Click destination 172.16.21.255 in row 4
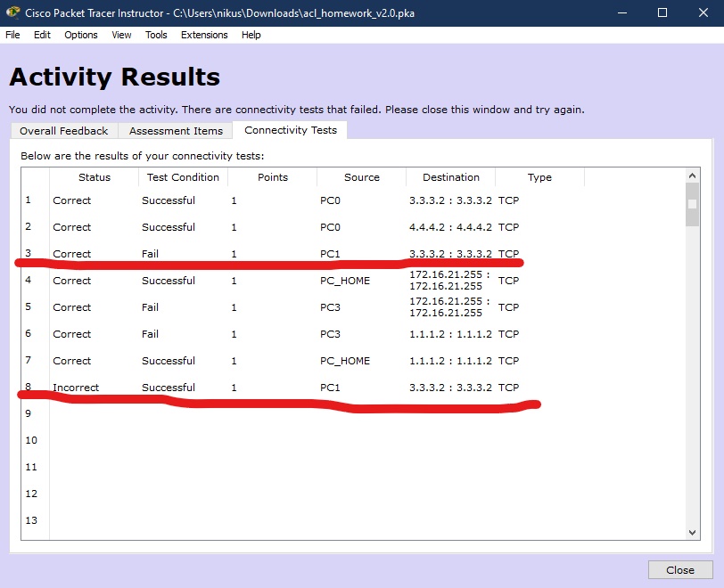The height and width of the screenshot is (588, 724). [449, 280]
